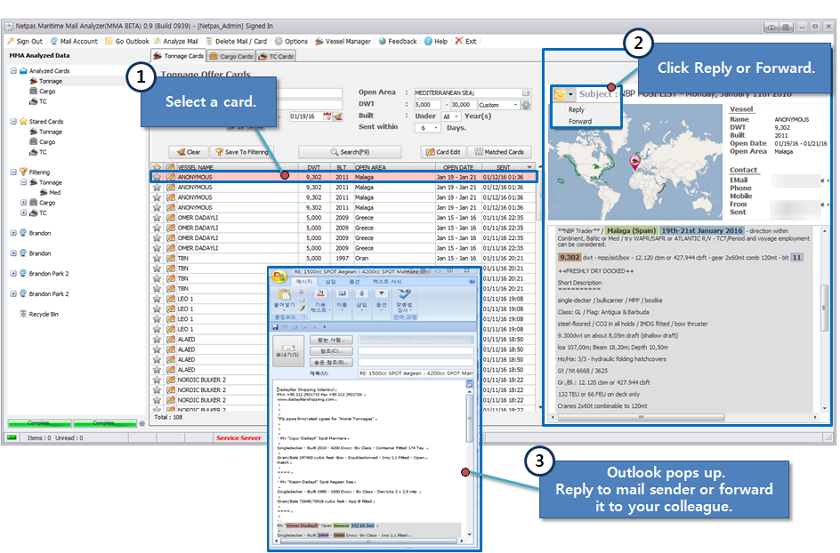
Task: Select Cargo under Analyzed Cards
Action: 42,91
